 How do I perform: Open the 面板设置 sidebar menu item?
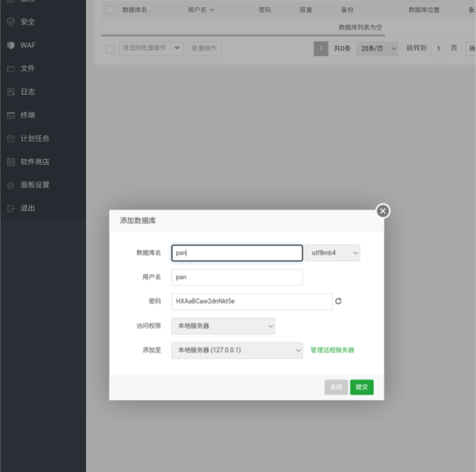point(35,185)
